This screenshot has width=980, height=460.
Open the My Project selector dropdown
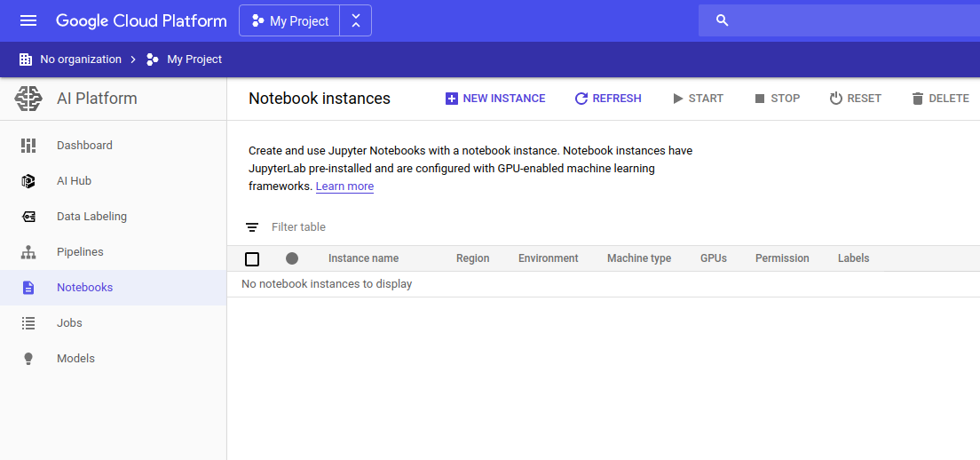pyautogui.click(x=290, y=20)
